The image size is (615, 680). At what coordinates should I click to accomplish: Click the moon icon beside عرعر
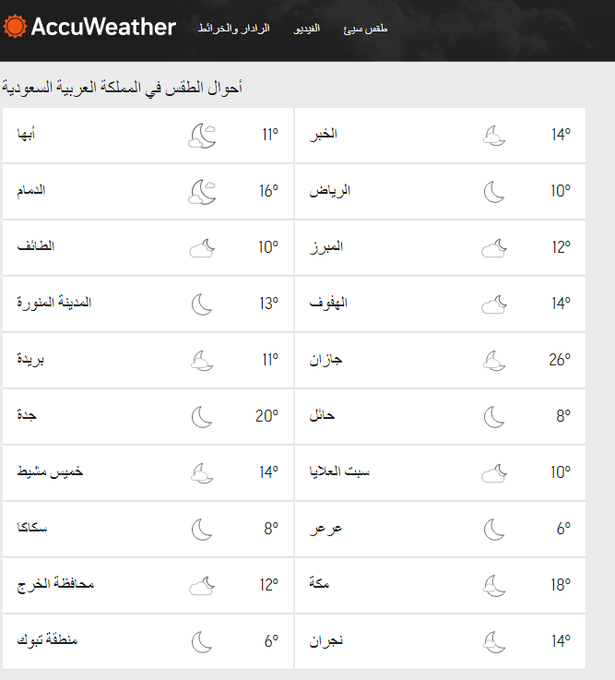coord(494,528)
